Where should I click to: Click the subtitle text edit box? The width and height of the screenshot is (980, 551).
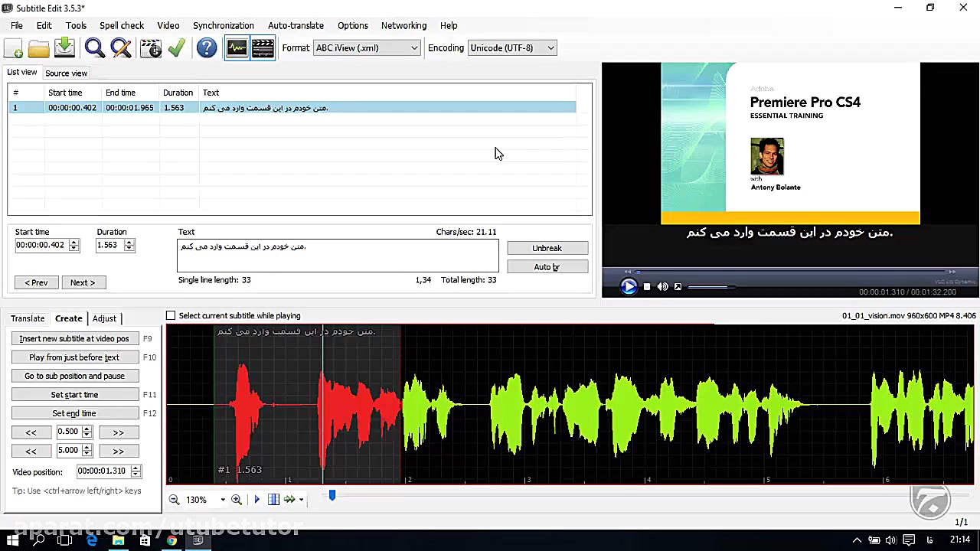click(337, 256)
